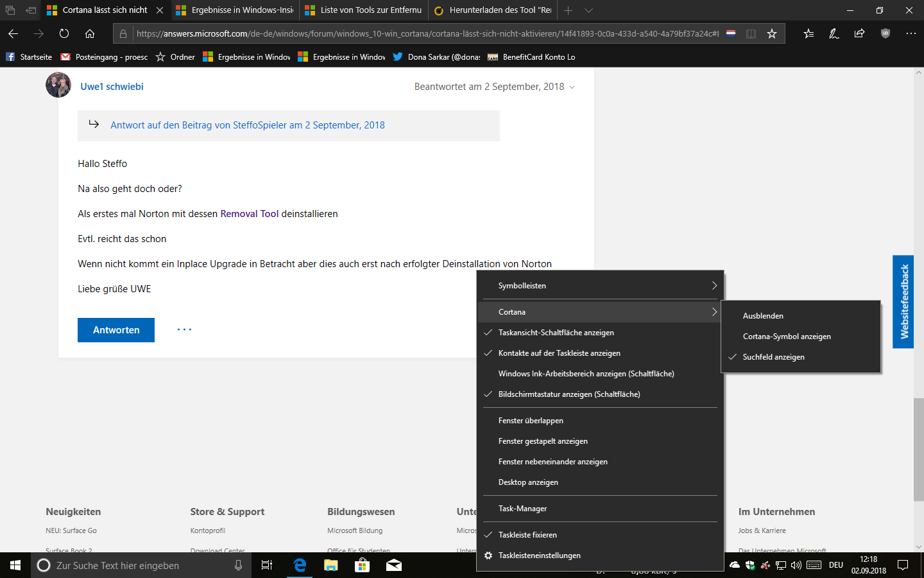Viewport: 924px width, 578px height.
Task: Toggle Bildschirmtastatur anzeigen (Schaltfläche)
Action: (600, 394)
